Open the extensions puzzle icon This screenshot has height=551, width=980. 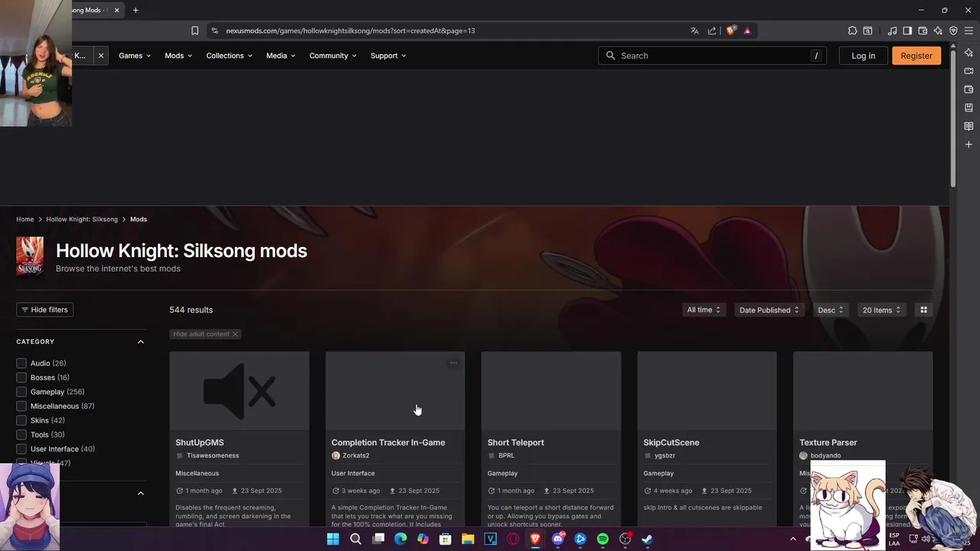pos(852,31)
